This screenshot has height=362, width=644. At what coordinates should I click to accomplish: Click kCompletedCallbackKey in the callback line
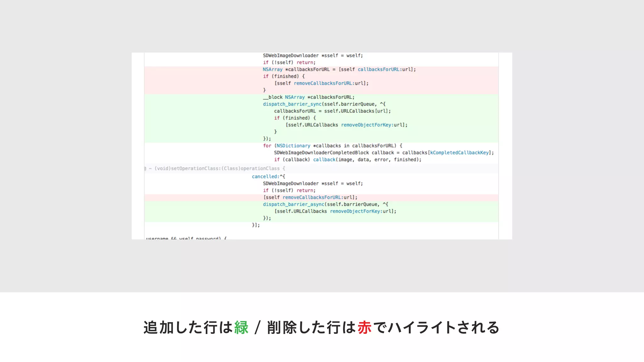(459, 153)
